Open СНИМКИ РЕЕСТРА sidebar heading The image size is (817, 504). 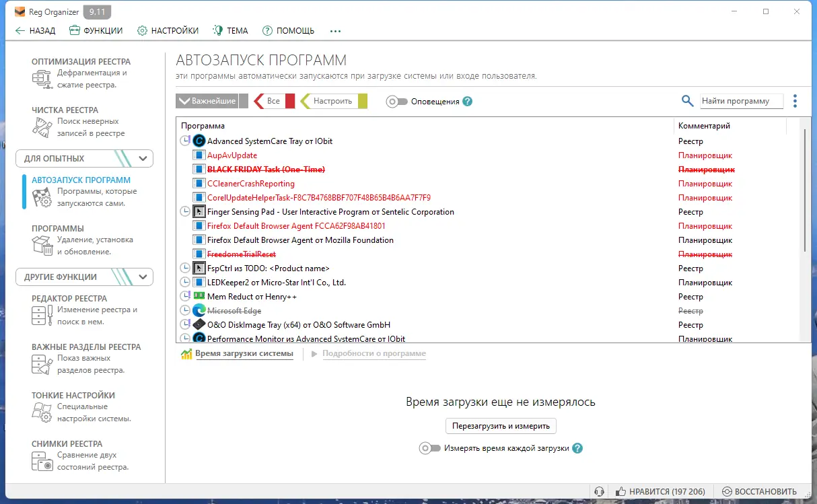pos(67,444)
